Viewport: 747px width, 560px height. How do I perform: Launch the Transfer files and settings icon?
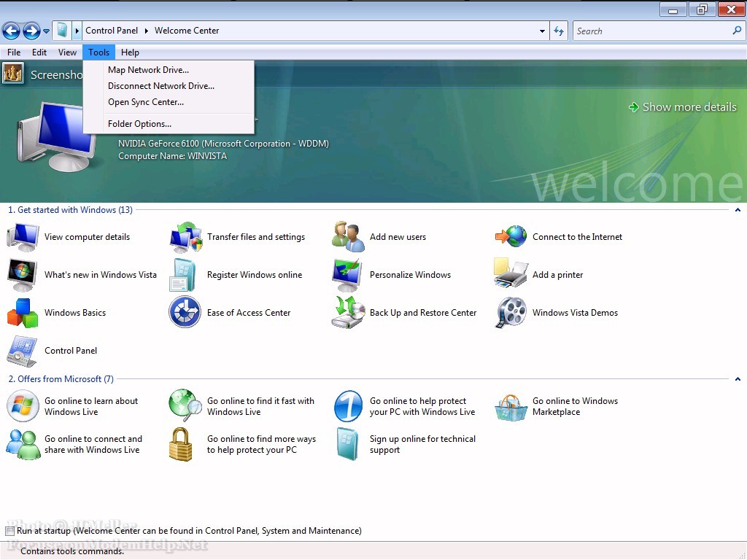[185, 237]
